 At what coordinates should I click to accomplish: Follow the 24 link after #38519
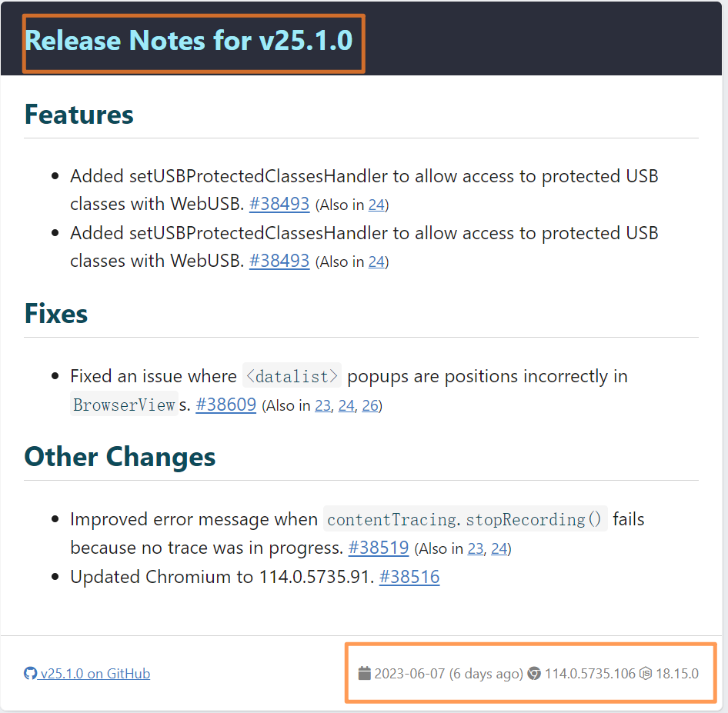(x=499, y=548)
